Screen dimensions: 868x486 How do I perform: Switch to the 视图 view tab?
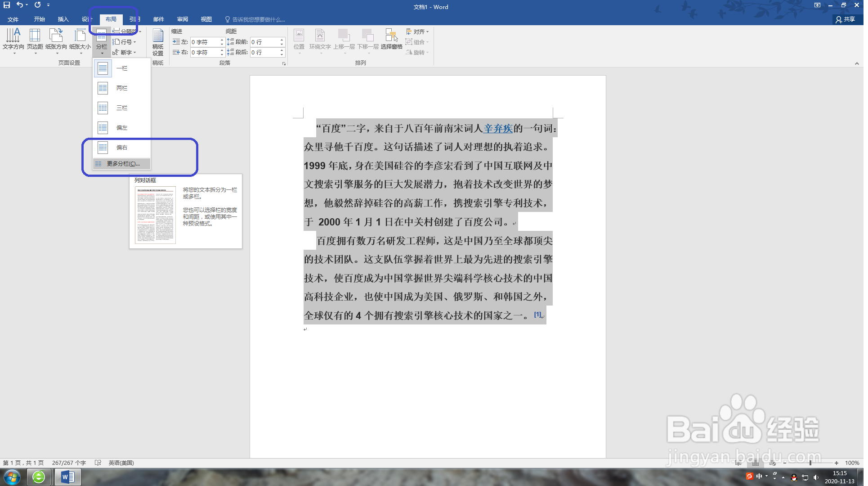tap(206, 19)
